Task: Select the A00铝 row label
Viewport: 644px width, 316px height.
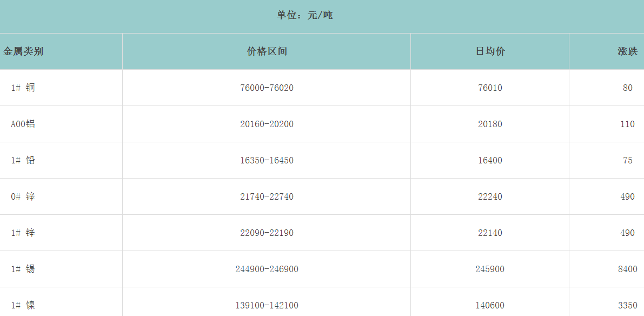Action: 23,124
